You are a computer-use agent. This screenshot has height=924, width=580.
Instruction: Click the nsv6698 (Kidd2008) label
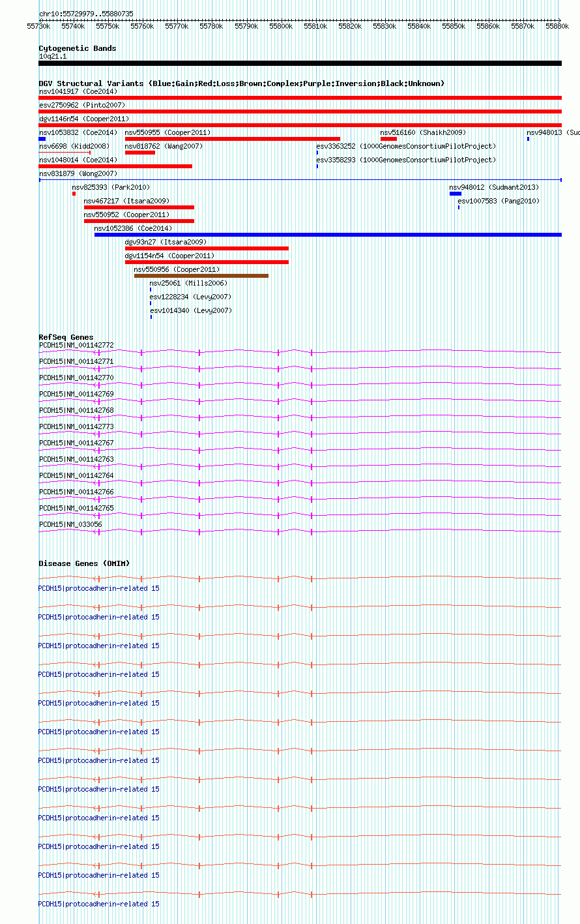(74, 146)
